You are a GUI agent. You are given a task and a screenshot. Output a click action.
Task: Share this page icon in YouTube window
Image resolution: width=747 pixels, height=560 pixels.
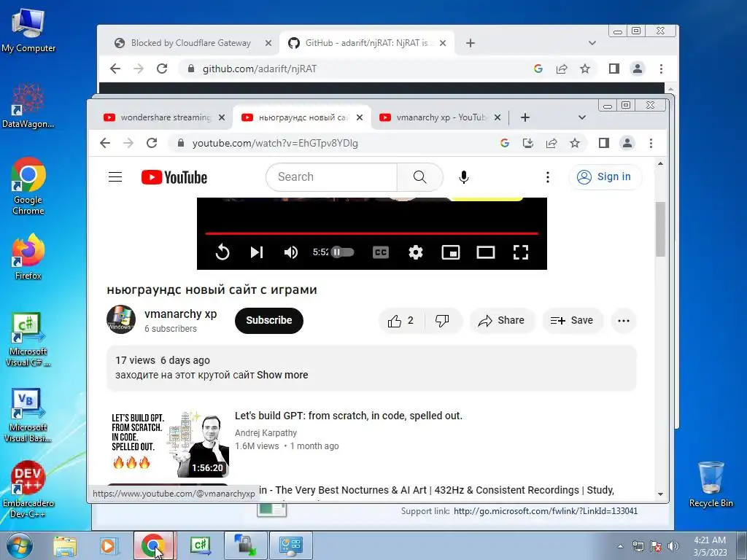551,143
